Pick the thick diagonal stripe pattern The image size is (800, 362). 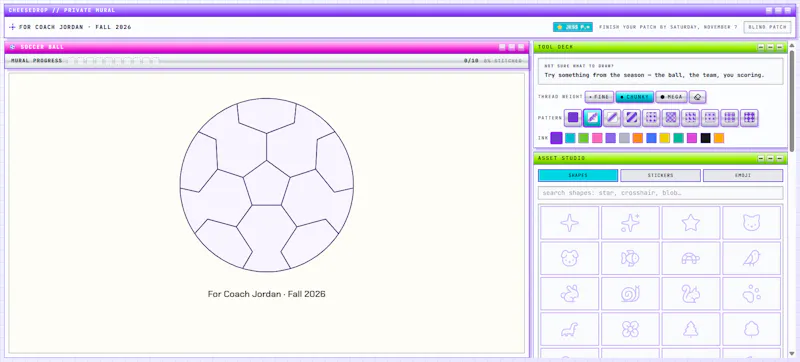(x=632, y=118)
